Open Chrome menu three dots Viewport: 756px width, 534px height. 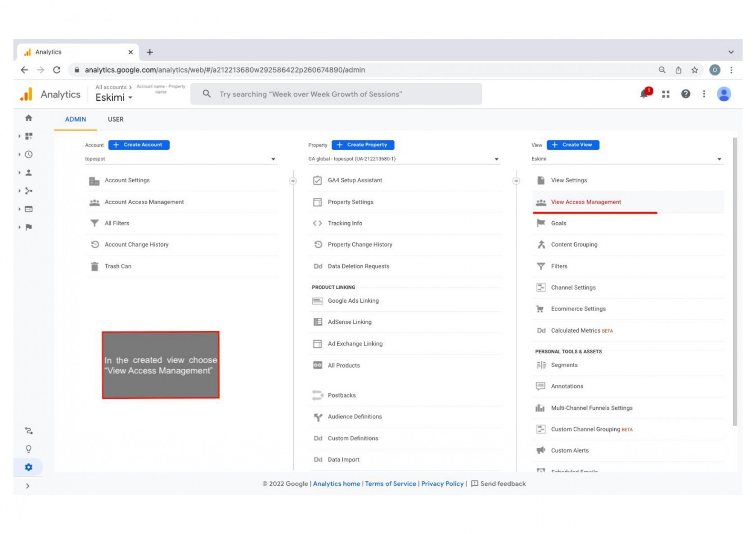(731, 70)
